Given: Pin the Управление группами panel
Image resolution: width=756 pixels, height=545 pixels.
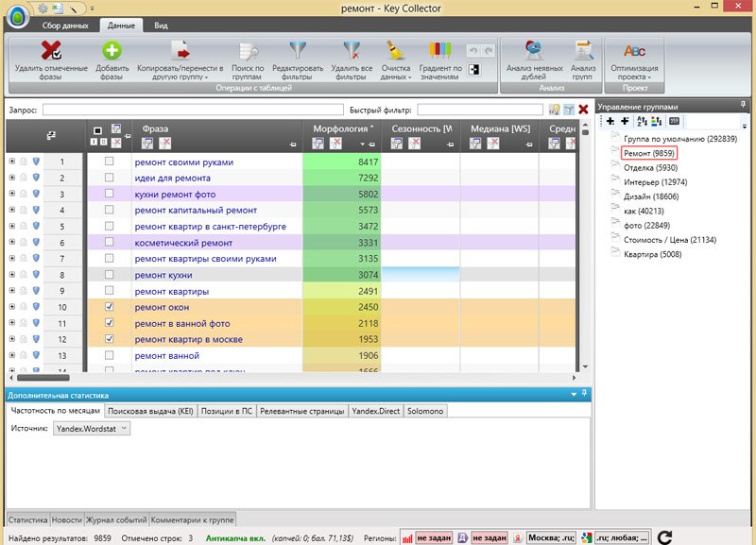Looking at the screenshot, I should coord(743,105).
